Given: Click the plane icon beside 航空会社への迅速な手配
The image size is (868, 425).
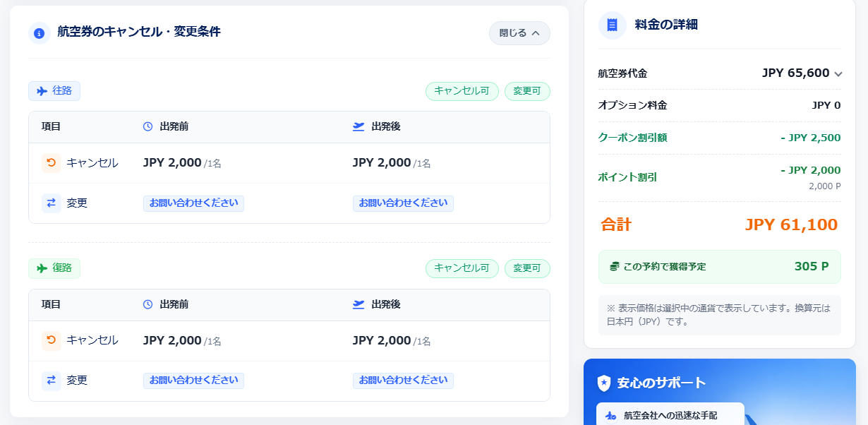Looking at the screenshot, I should tap(611, 416).
